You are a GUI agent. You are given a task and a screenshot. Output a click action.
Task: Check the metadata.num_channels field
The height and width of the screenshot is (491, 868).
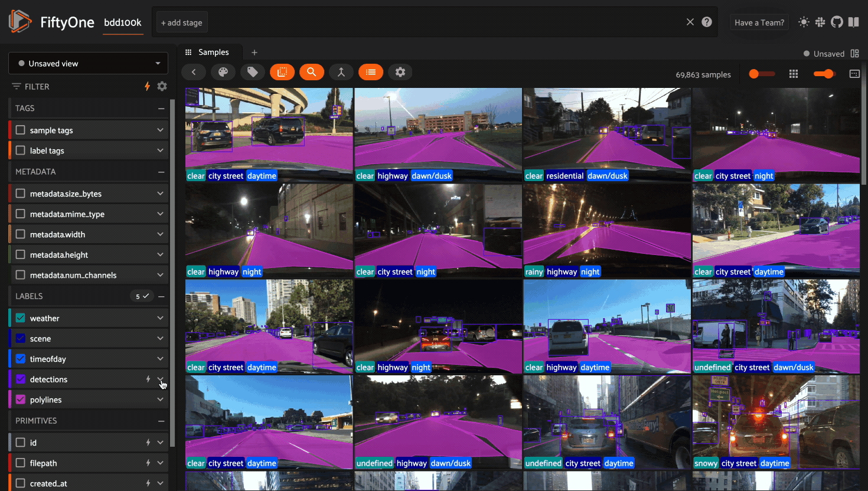point(21,275)
